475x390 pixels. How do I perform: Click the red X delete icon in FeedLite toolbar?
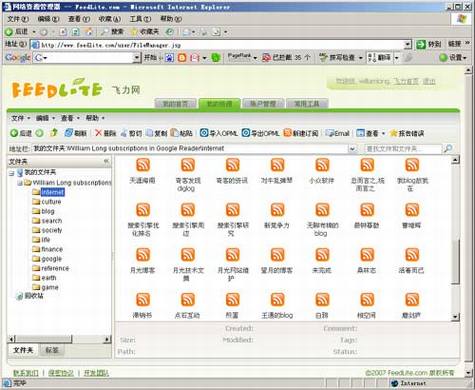point(98,133)
